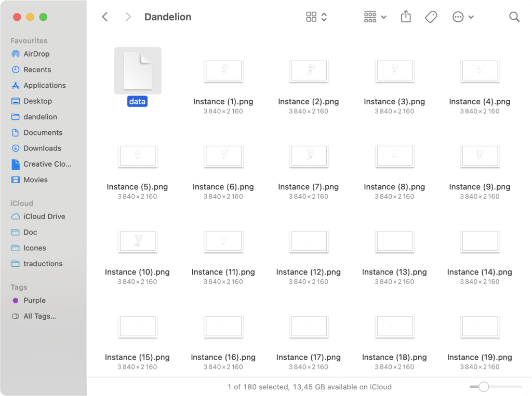This screenshot has width=532, height=396.
Task: Select Instance (1).png thumbnail
Action: (223, 71)
